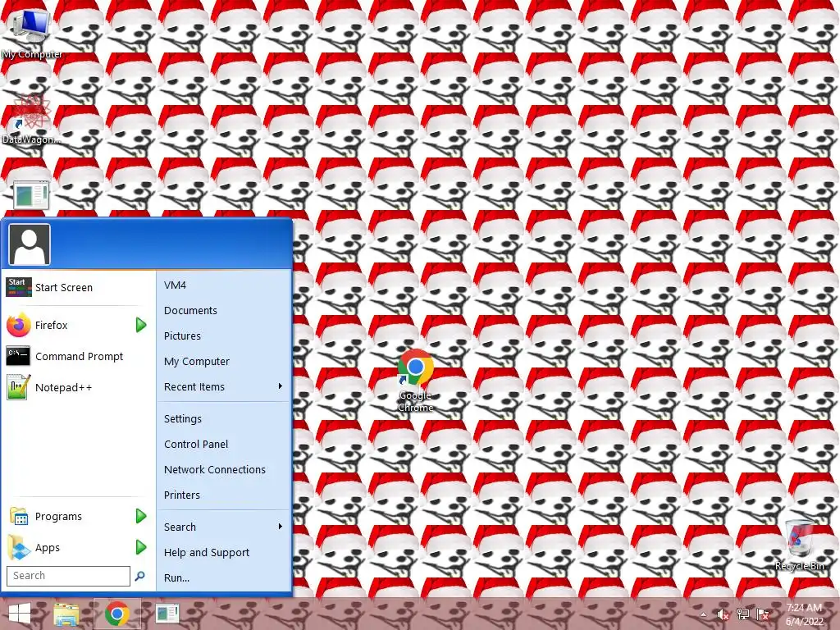Click the taskbar clock showing 7:24 AM
840x630 pixels.
point(804,614)
